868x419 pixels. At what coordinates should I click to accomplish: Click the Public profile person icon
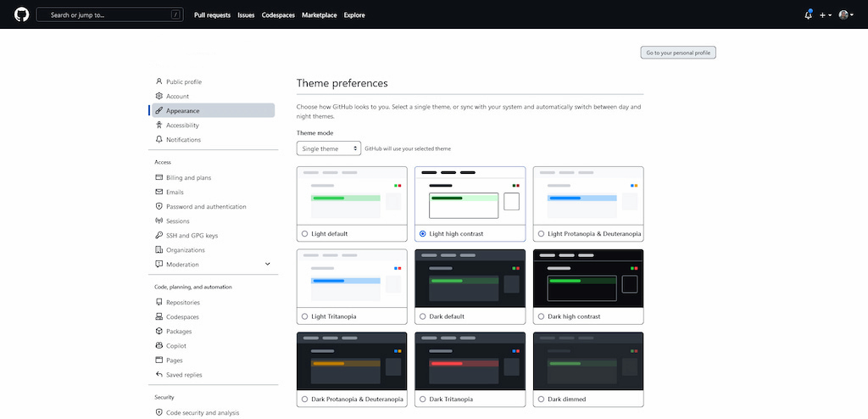click(x=159, y=81)
